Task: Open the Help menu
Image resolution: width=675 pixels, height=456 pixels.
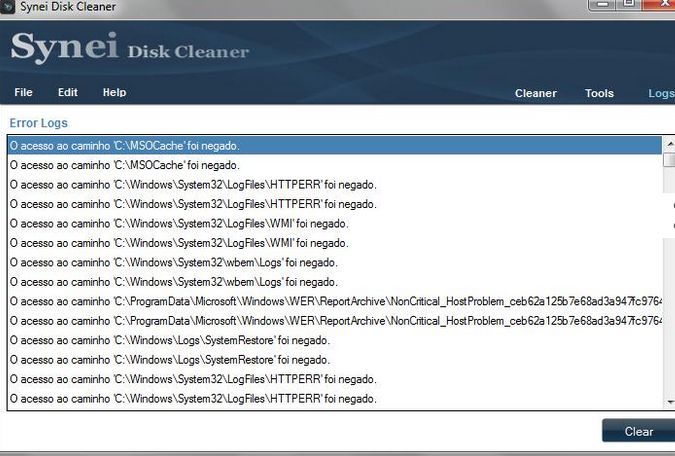Action: point(115,93)
